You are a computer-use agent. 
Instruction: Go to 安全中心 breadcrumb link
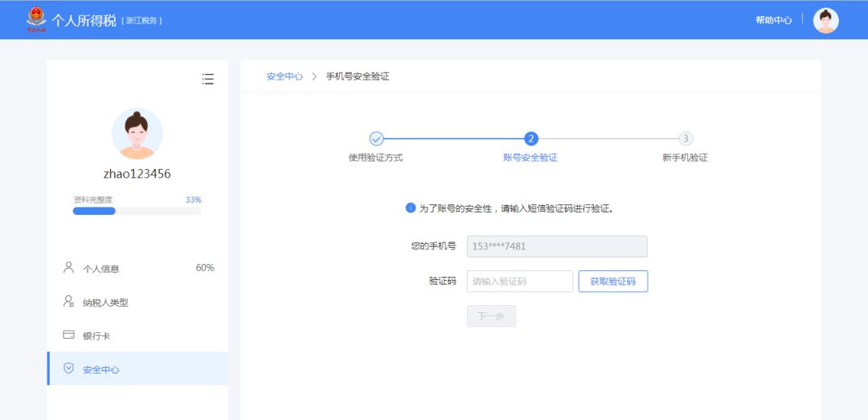point(285,76)
